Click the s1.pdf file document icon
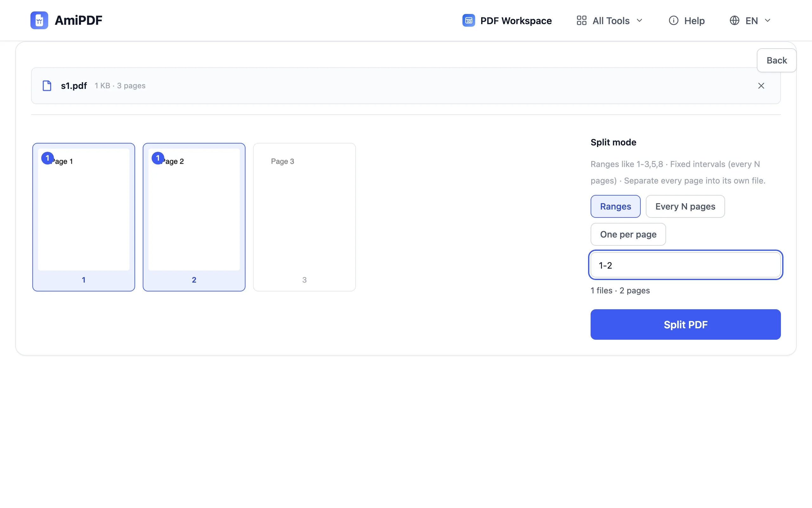 pos(47,86)
